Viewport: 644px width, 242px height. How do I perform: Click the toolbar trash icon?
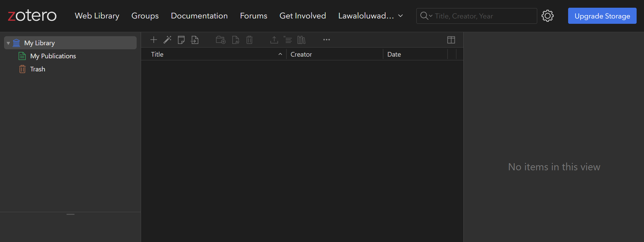coord(249,40)
